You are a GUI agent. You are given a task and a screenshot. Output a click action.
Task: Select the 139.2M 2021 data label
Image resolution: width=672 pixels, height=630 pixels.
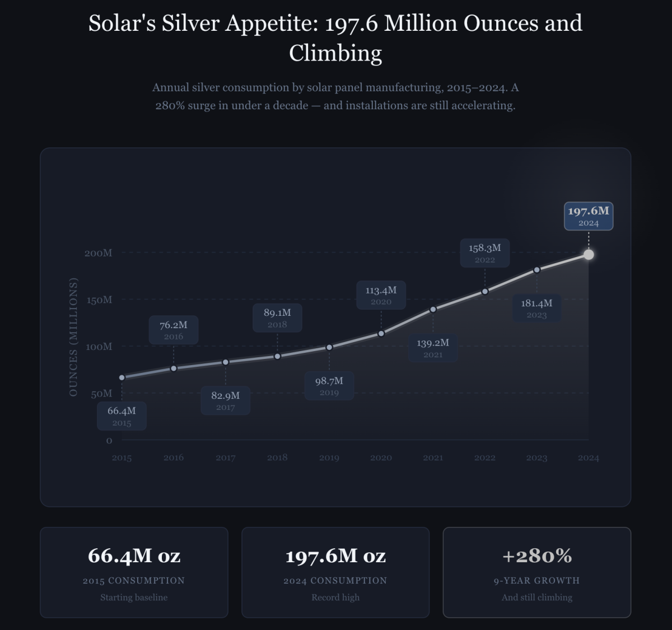pos(433,348)
